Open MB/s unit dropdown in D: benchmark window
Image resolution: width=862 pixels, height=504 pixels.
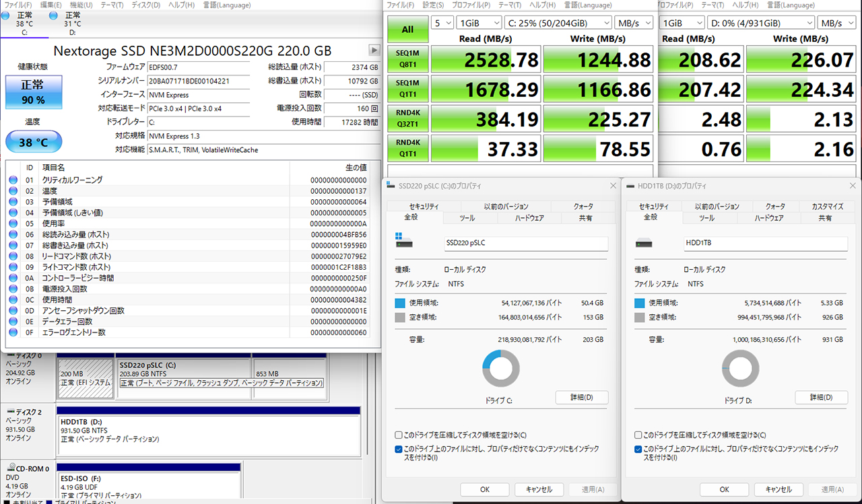[x=837, y=23]
